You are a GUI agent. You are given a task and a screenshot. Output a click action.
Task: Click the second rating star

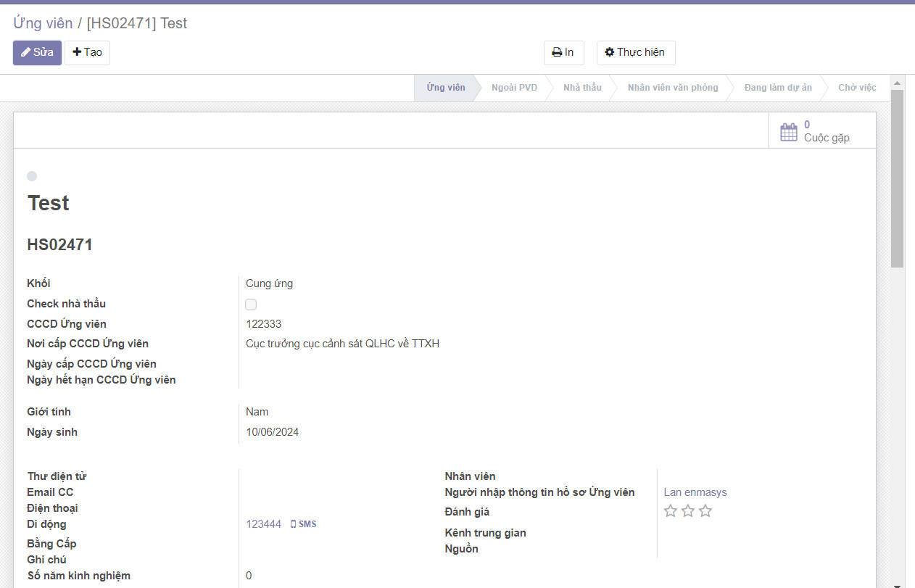(688, 511)
